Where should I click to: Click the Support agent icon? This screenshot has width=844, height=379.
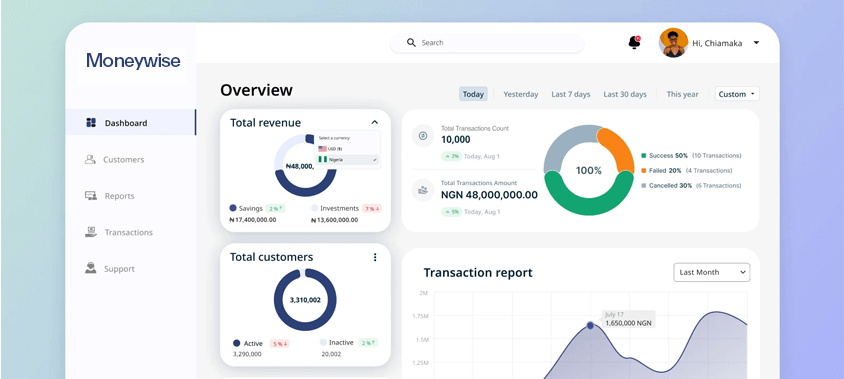(x=90, y=268)
